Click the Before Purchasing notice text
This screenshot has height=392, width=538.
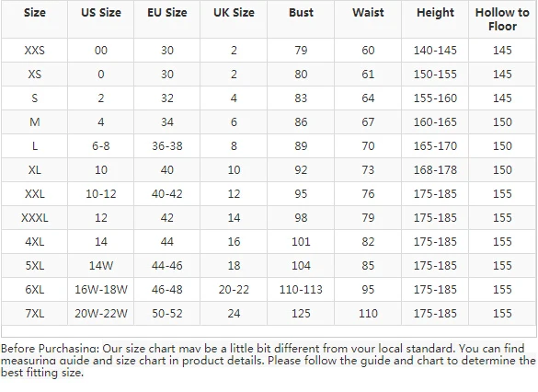269,361
